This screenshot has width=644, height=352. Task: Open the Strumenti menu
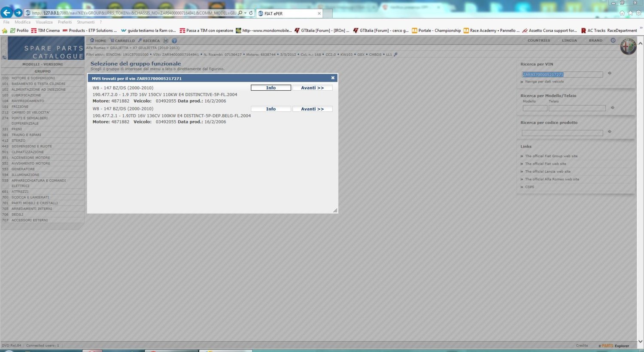pyautogui.click(x=86, y=22)
